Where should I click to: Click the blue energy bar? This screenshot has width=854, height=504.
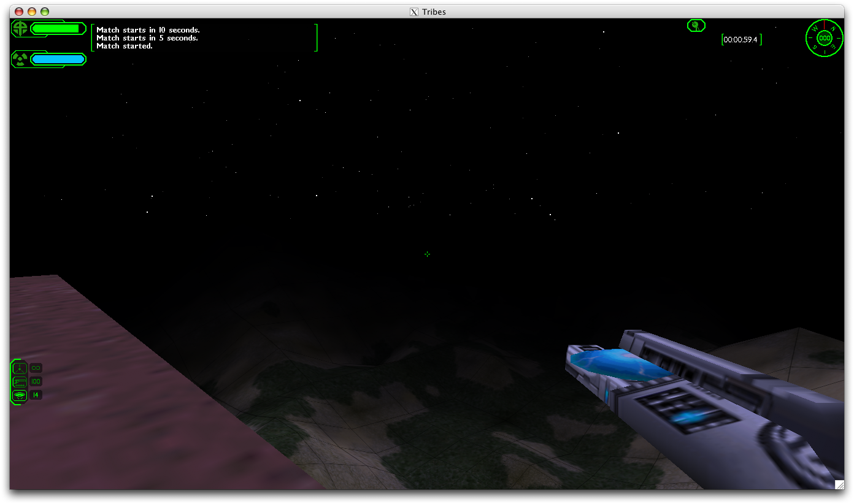tap(58, 59)
